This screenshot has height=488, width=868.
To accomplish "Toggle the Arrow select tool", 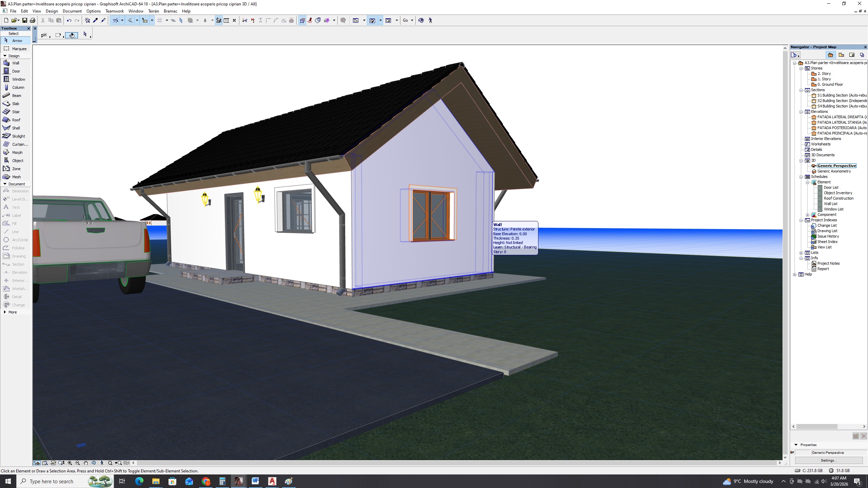I will [17, 41].
